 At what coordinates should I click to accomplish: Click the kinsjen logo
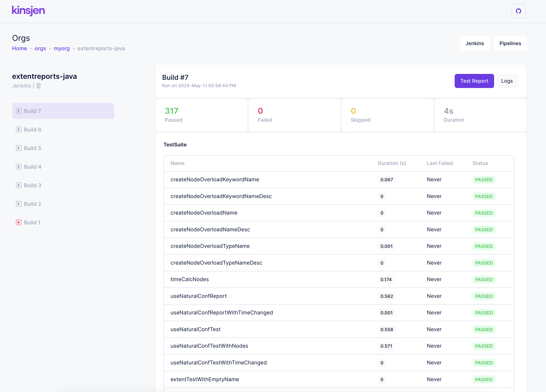28,11
